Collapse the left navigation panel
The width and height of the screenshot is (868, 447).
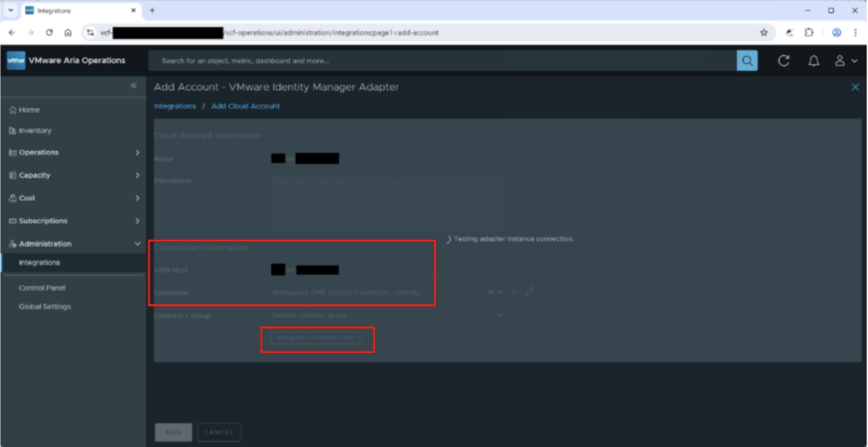click(x=134, y=85)
